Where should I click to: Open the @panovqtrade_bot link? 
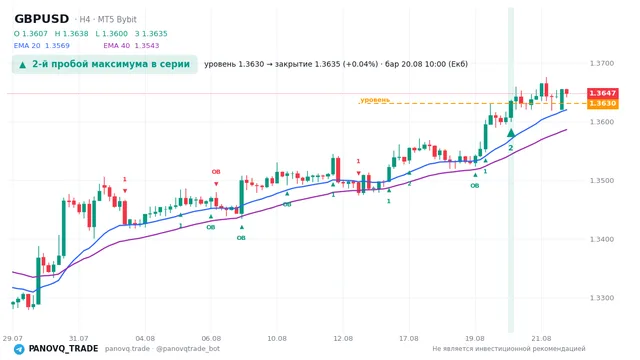pyautogui.click(x=188, y=349)
